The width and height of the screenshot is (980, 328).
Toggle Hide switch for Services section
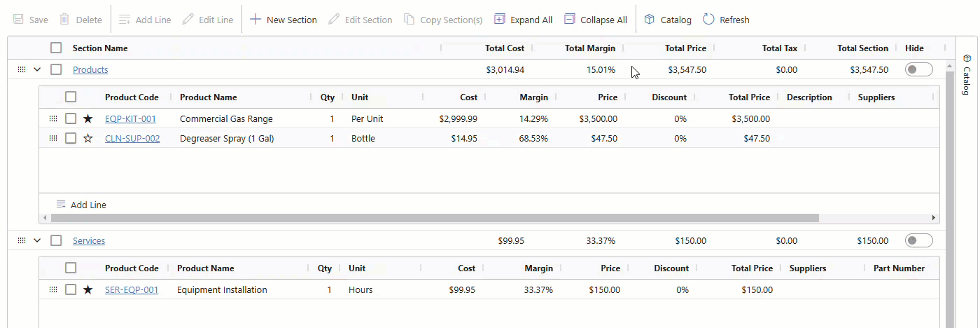918,241
